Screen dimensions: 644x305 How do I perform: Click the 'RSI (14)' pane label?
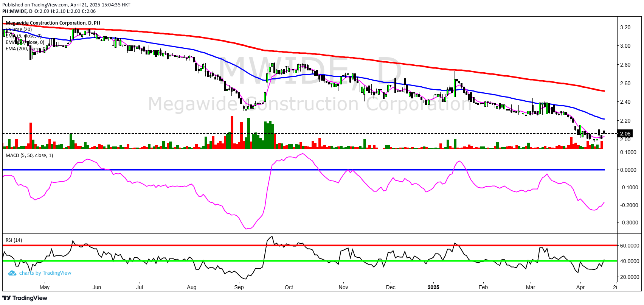click(14, 240)
